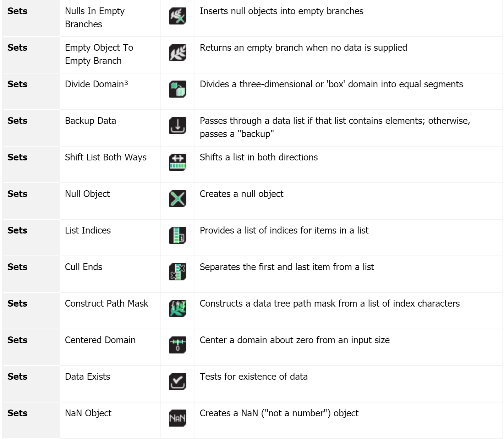Viewport: 504px width, 439px height.
Task: Click the "Backup Data" component name
Action: pos(91,121)
